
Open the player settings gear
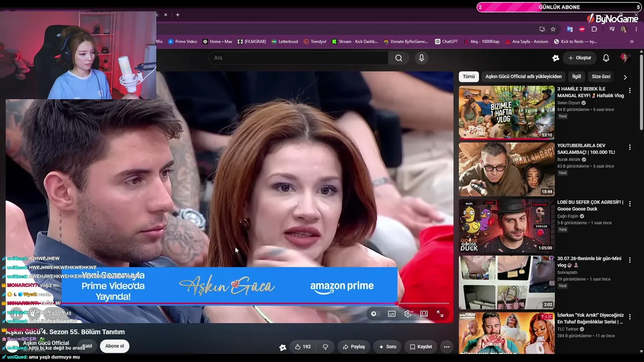[408, 314]
